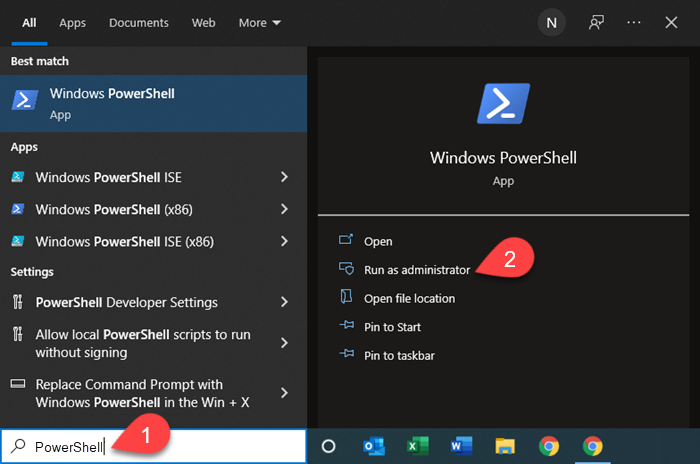Click the Allow local PowerShell scripts settings icon
The width and height of the screenshot is (700, 464).
click(17, 334)
